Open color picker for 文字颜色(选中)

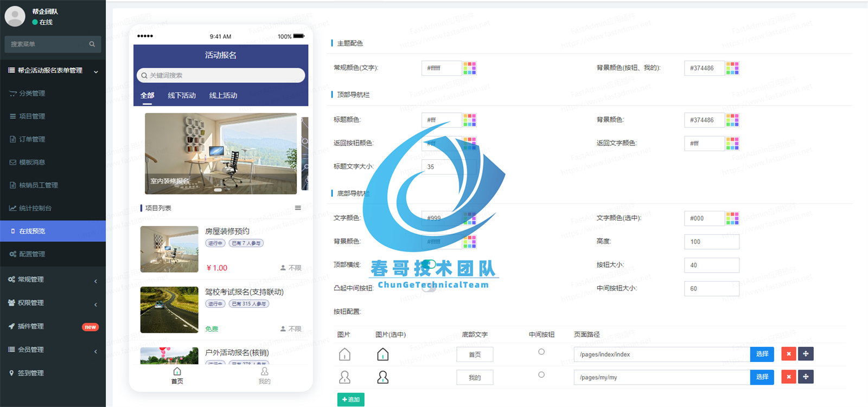(x=732, y=218)
